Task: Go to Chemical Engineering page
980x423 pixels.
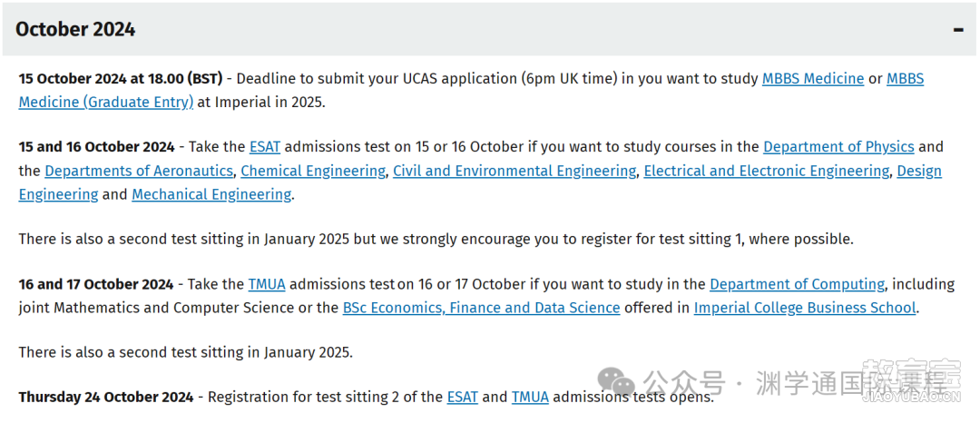Action: coord(313,171)
